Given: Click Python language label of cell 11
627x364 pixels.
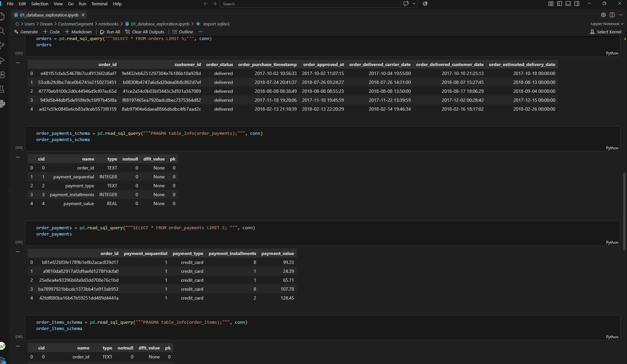Looking at the screenshot, I should pos(612,53).
